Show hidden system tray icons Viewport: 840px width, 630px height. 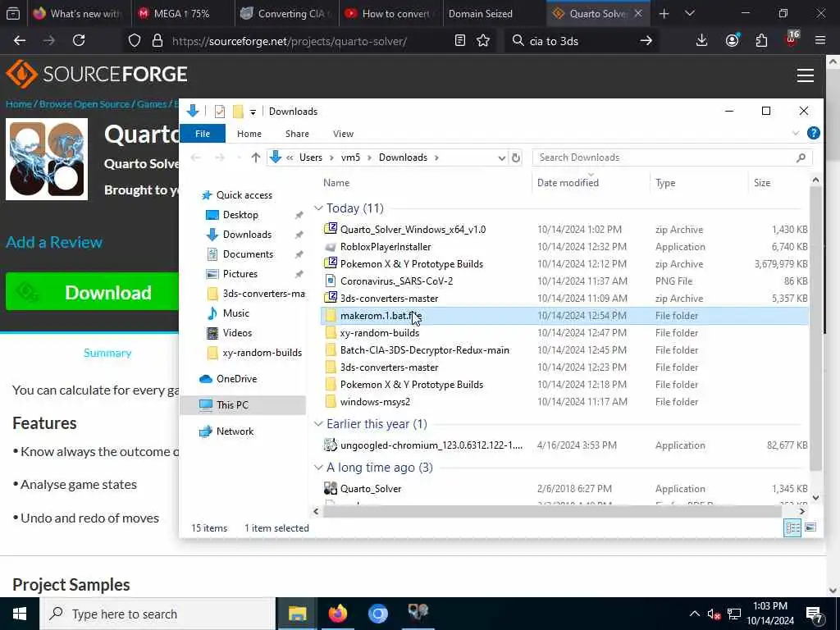pos(694,614)
